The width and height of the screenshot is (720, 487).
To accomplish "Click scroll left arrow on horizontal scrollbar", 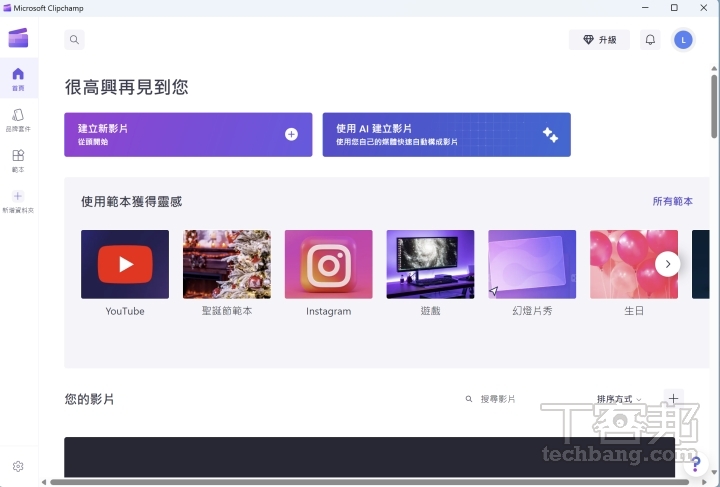I will pyautogui.click(x=44, y=482).
